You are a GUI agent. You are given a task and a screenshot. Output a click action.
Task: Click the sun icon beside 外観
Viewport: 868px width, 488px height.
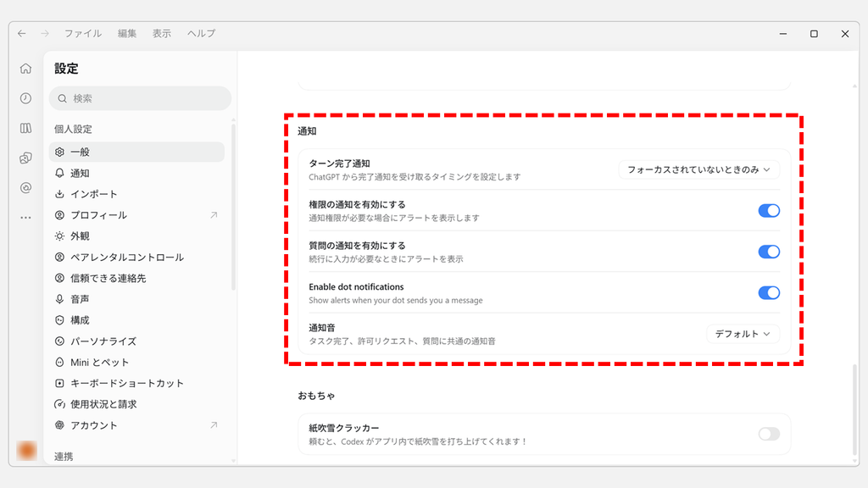(x=60, y=236)
